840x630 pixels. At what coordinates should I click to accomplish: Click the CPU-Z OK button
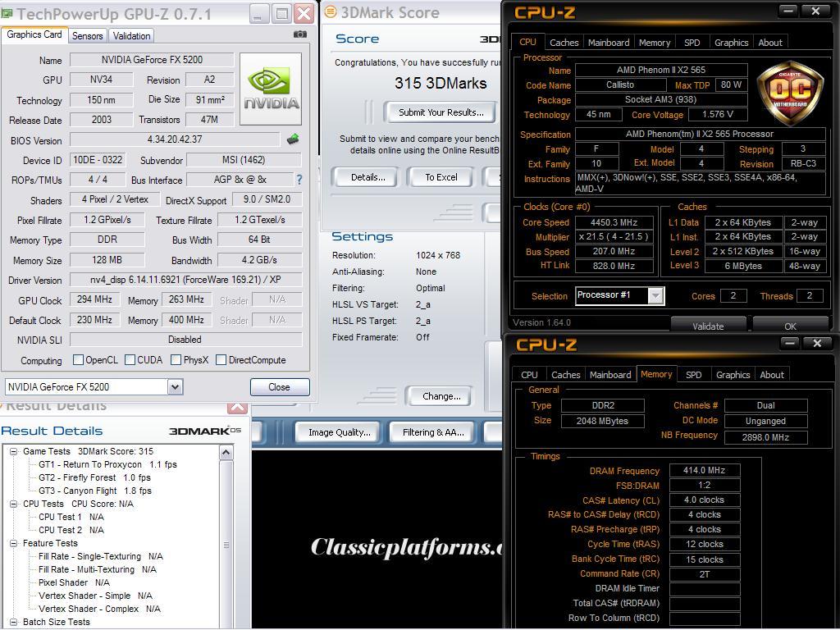tap(790, 326)
